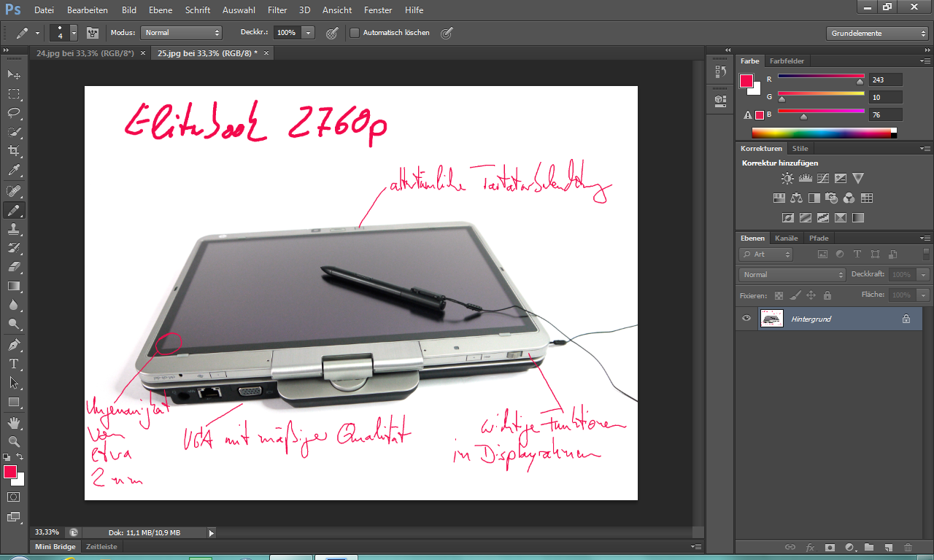Select the Pen tool

(14, 344)
